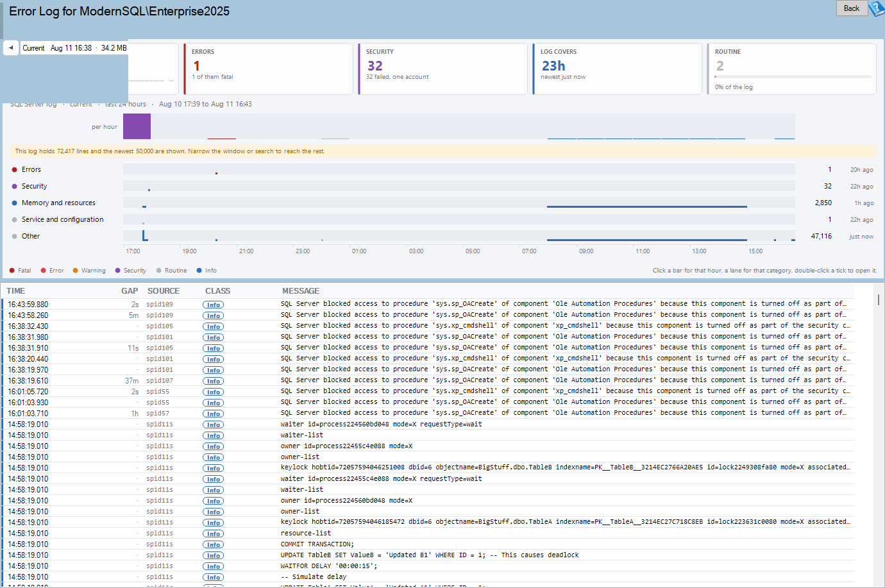Screen dimensions: 885x588
Task: Click the Info badge on the 16:01:03.930 row
Action: [214, 403]
